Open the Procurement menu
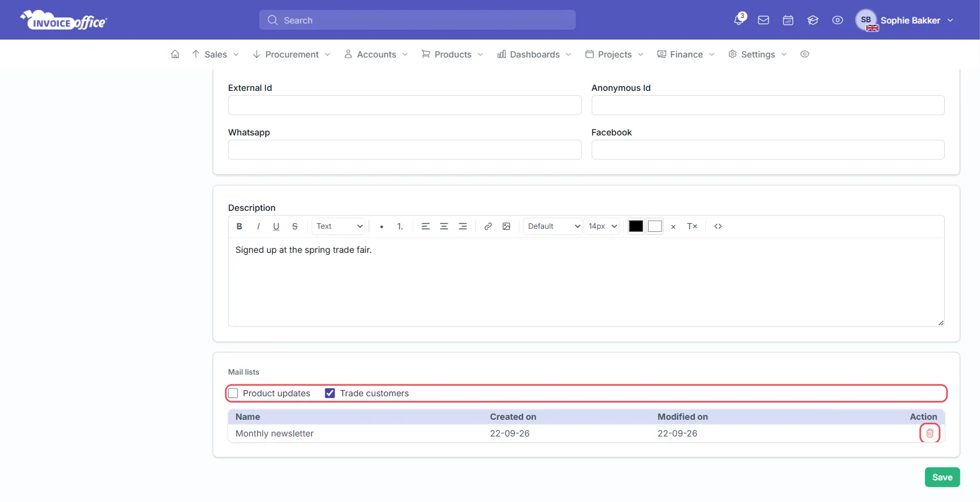The height and width of the screenshot is (502, 980). pos(291,54)
